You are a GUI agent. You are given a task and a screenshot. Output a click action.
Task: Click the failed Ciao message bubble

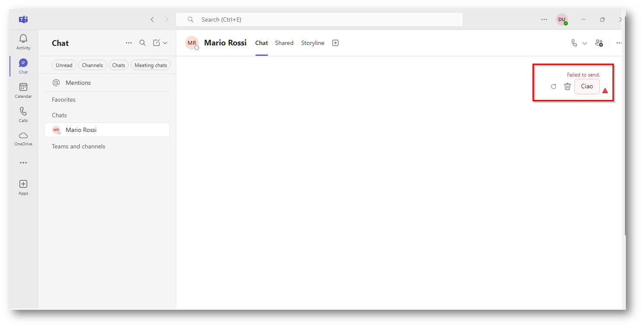587,87
